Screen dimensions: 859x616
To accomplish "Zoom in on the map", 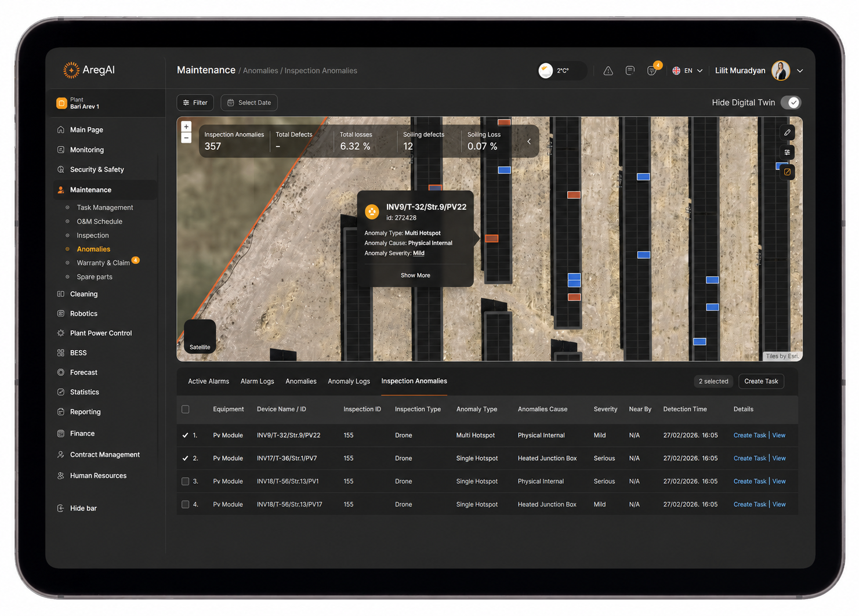I will tap(186, 126).
